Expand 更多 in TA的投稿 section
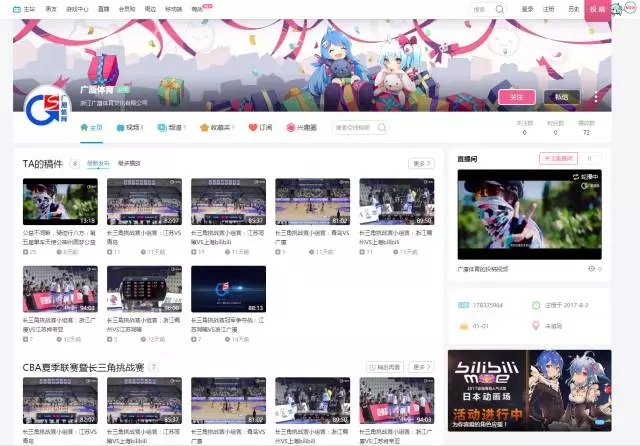The image size is (640, 446). point(420,163)
